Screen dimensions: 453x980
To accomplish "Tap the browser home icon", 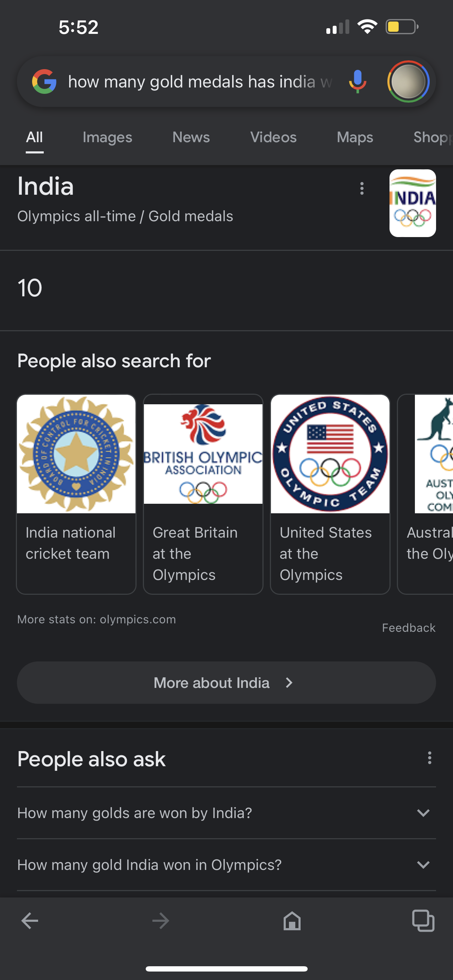I will pos(292,921).
